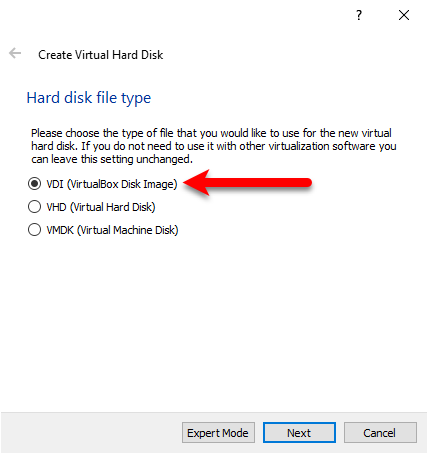The image size is (428, 454).
Task: Go back using the left arrow icon
Action: (x=15, y=53)
